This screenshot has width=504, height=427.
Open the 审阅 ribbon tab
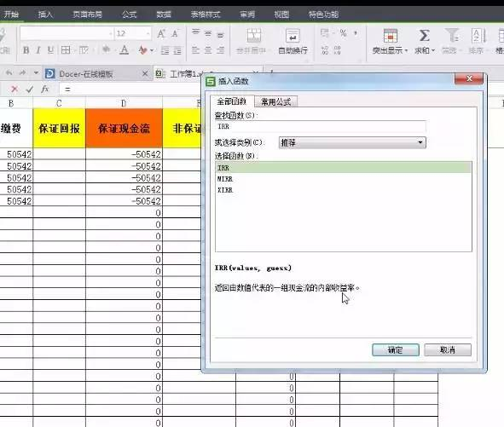click(x=247, y=14)
